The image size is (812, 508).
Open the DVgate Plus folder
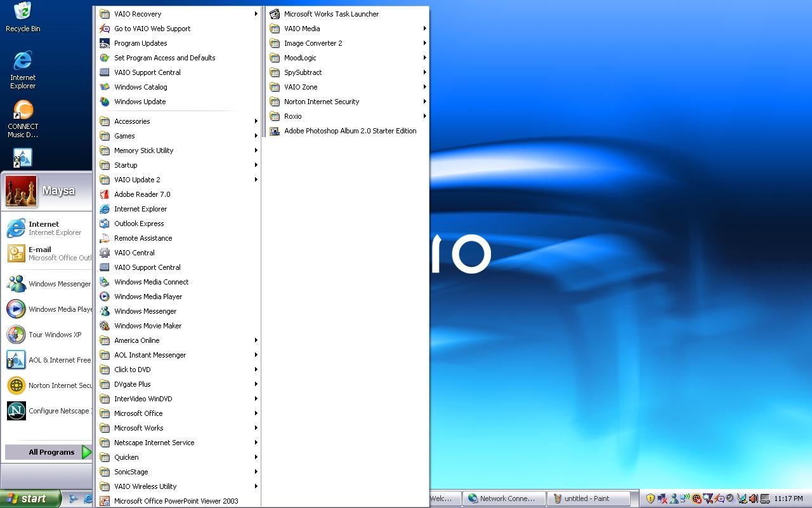[x=178, y=384]
